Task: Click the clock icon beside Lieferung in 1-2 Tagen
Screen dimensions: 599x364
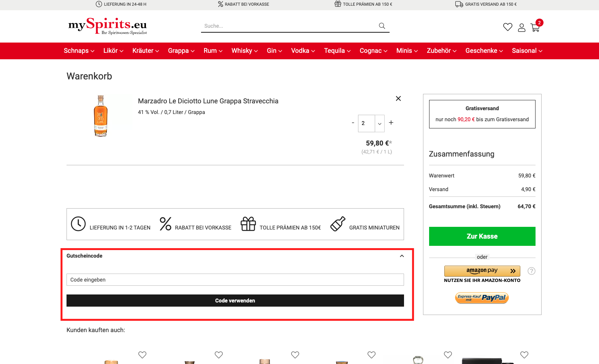Action: pos(78,224)
